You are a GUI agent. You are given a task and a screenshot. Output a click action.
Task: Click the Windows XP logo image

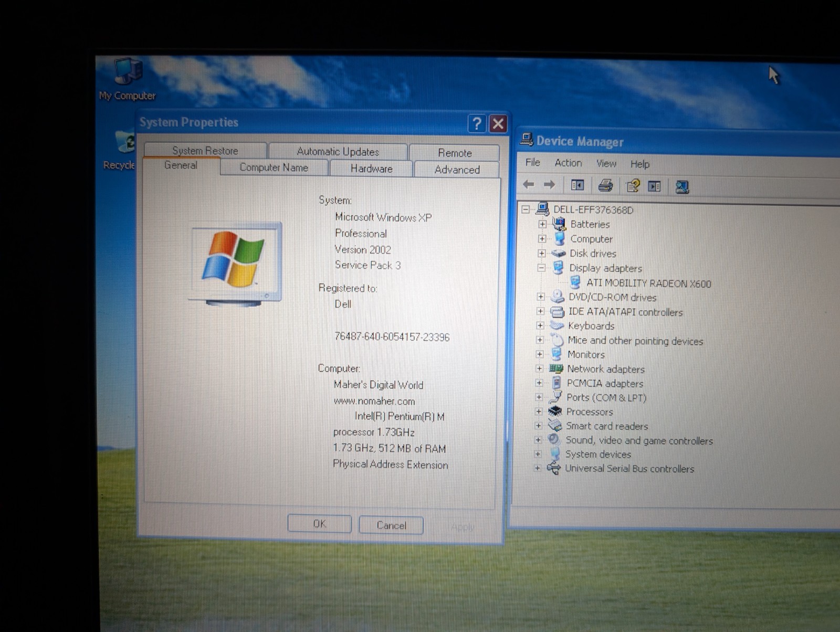tap(235, 264)
